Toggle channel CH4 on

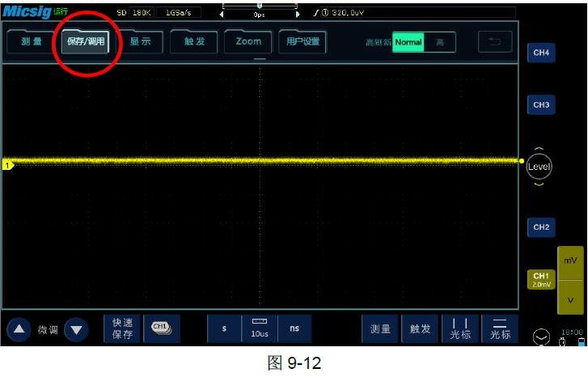click(x=540, y=53)
